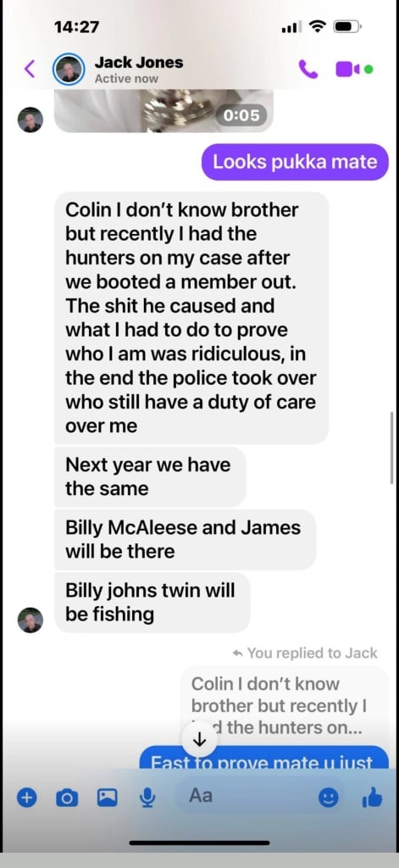Open more options with the plus icon
This screenshot has height=868, width=399.
tap(26, 798)
